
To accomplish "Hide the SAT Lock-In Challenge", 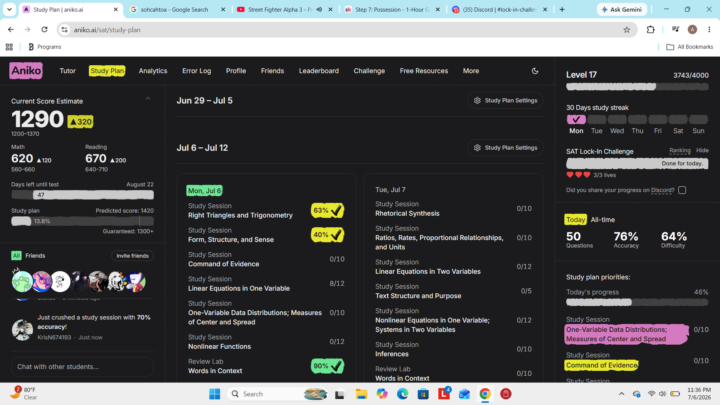I will tap(702, 151).
